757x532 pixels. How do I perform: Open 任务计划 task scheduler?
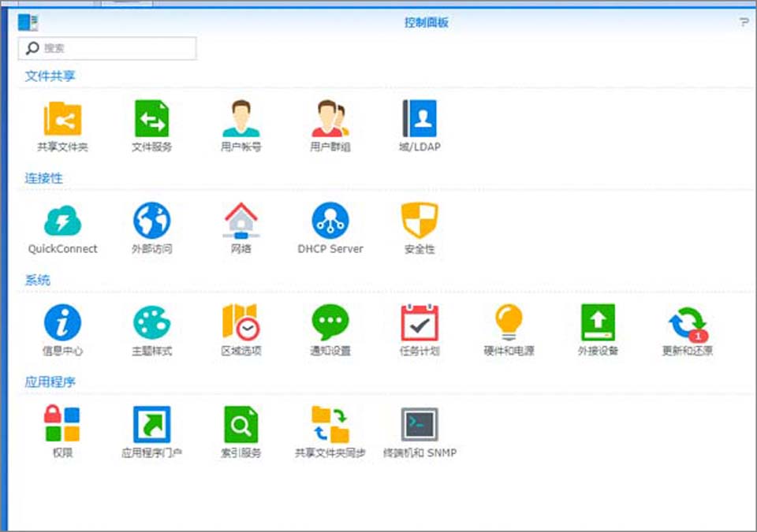pyautogui.click(x=420, y=322)
